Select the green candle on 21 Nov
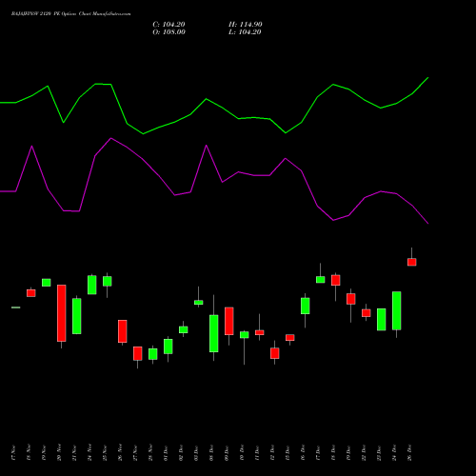Screen dimensions: 476x476 coord(77,316)
